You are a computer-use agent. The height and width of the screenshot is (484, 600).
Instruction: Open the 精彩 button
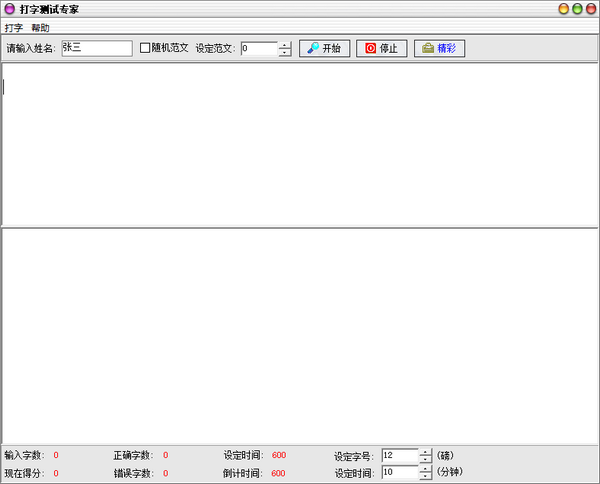tap(439, 48)
